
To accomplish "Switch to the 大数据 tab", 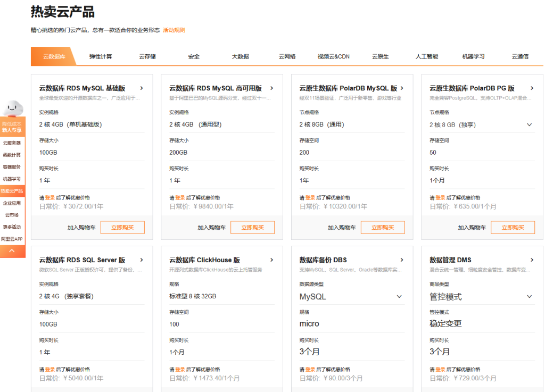I will tap(241, 56).
